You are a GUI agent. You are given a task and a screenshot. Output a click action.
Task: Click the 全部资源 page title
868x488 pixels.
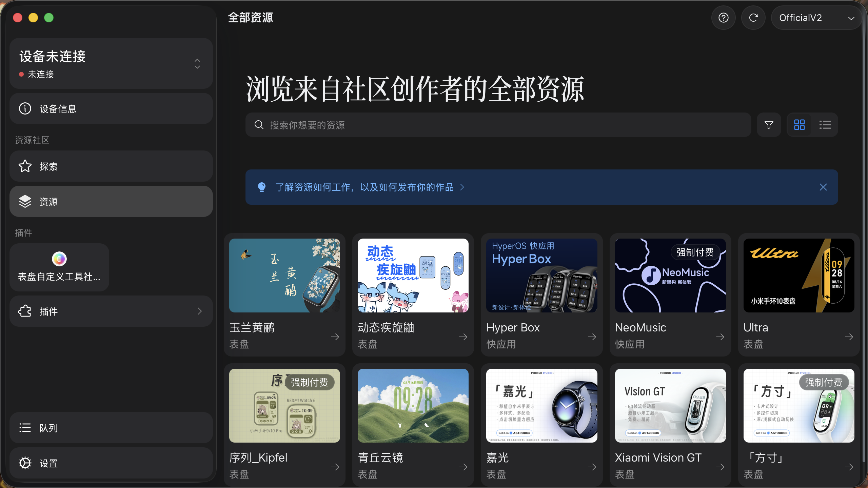coord(251,18)
